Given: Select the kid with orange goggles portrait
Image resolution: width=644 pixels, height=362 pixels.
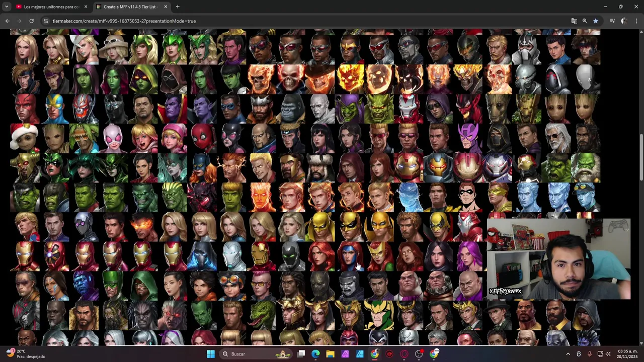Looking at the screenshot, I should [231, 285].
